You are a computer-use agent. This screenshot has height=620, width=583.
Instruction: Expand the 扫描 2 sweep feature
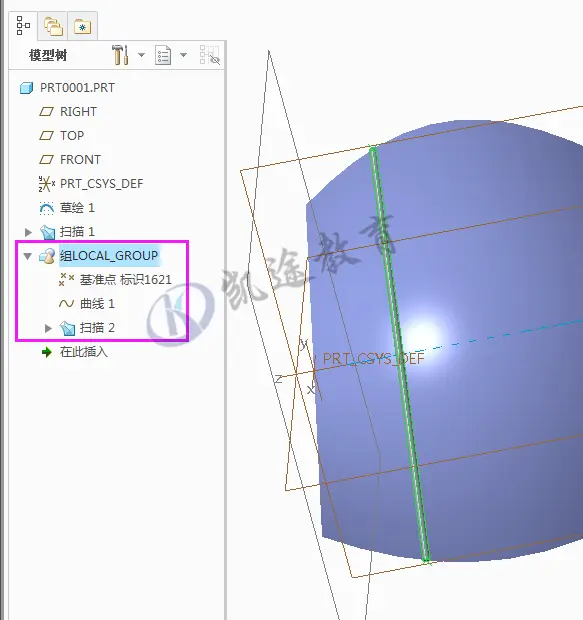coord(48,328)
